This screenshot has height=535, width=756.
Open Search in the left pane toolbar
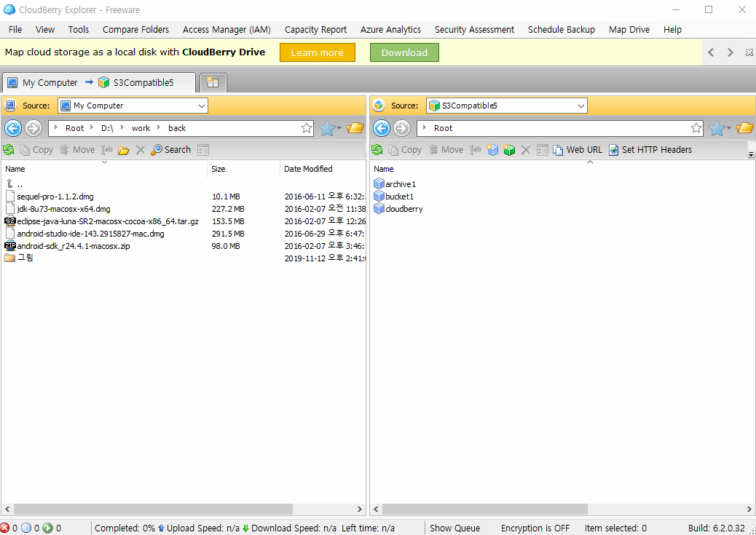pyautogui.click(x=170, y=150)
